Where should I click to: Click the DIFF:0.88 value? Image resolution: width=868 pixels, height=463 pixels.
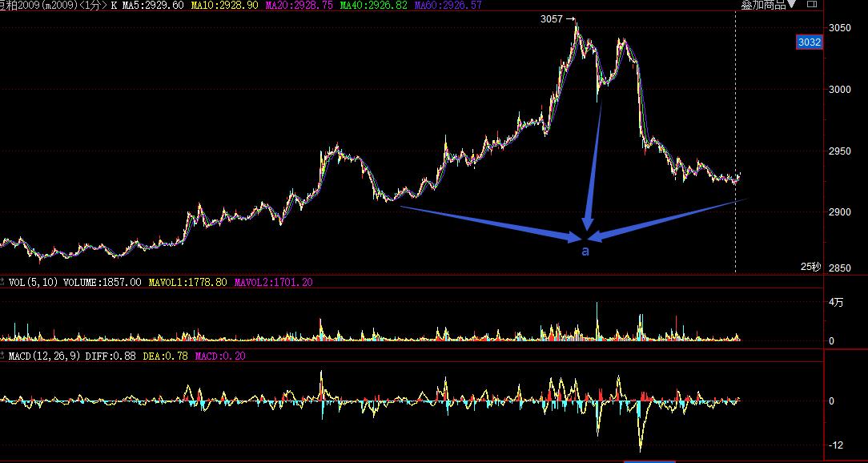point(111,356)
